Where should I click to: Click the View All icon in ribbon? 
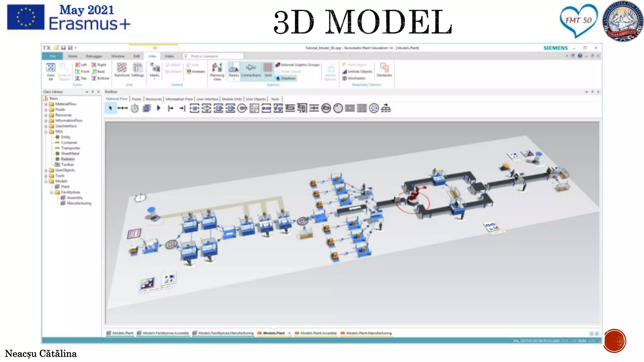point(51,68)
